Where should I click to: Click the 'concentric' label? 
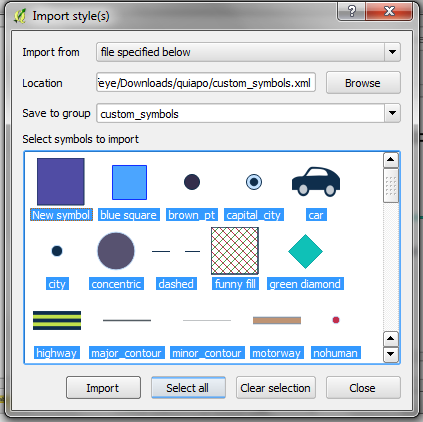(116, 284)
